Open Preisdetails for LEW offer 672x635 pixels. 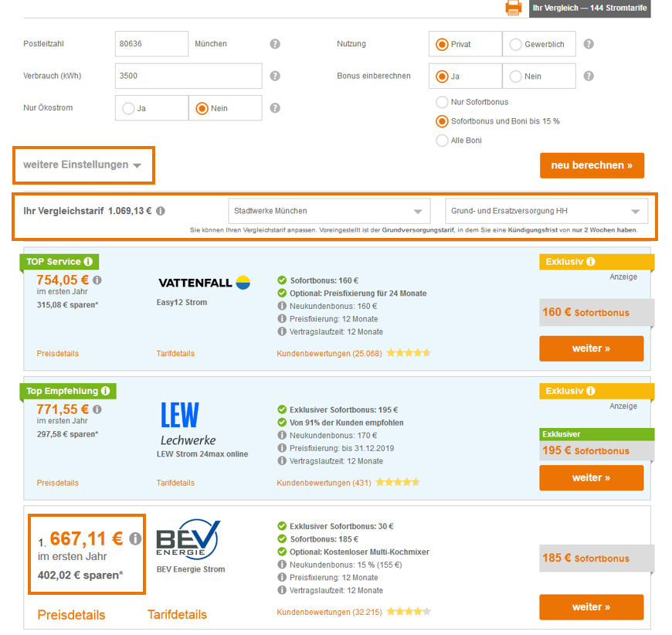[x=58, y=484]
